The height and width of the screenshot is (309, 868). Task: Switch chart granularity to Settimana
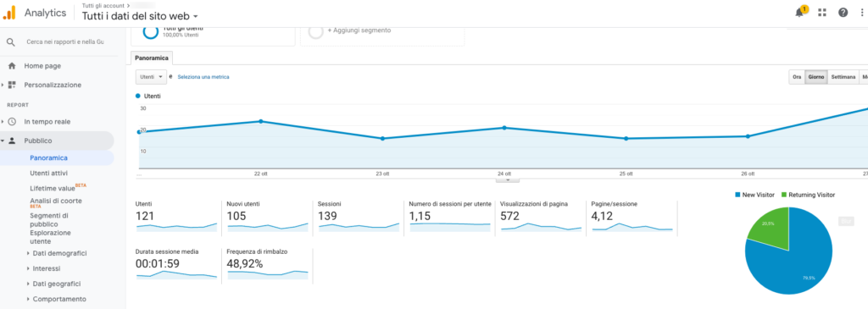[843, 77]
